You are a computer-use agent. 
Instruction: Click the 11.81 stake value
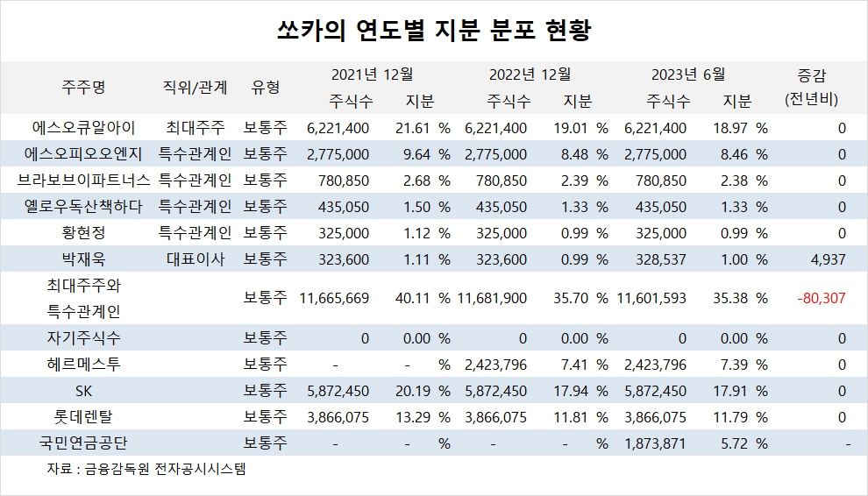click(570, 417)
